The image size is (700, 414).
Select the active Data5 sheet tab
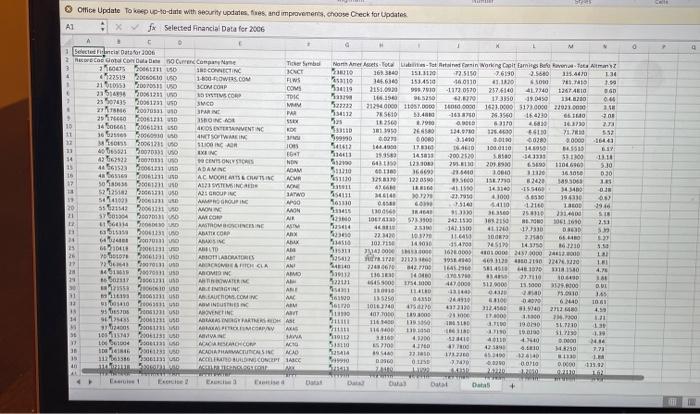pos(481,385)
